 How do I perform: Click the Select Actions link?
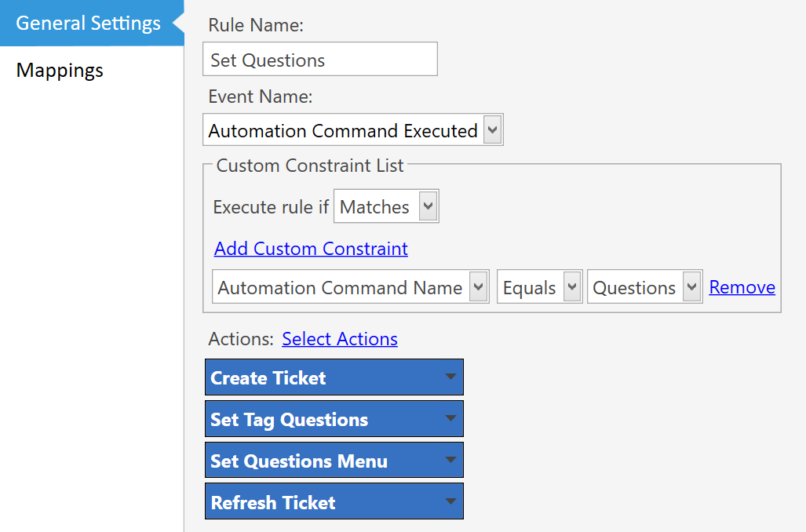[339, 338]
